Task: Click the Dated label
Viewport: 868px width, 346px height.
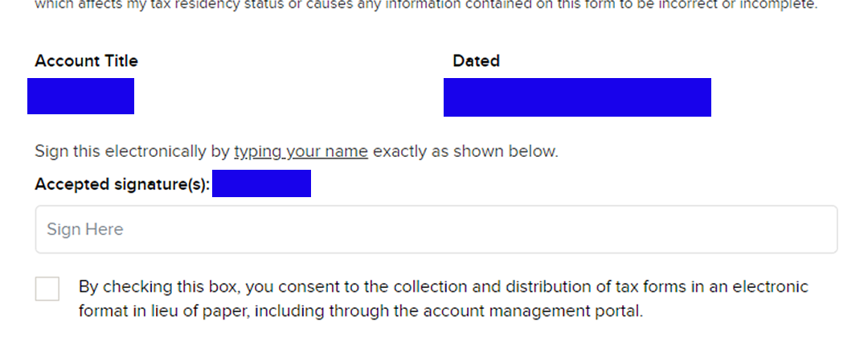Action: 476,61
